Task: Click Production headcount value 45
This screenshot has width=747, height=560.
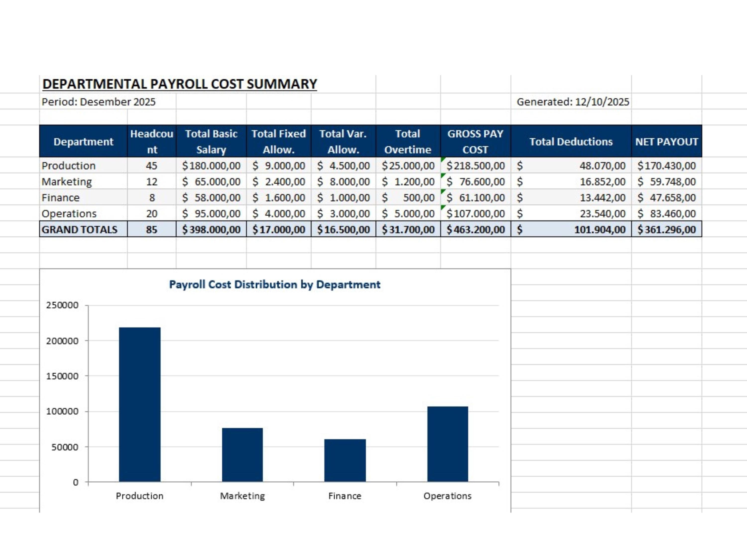Action: [x=152, y=166]
